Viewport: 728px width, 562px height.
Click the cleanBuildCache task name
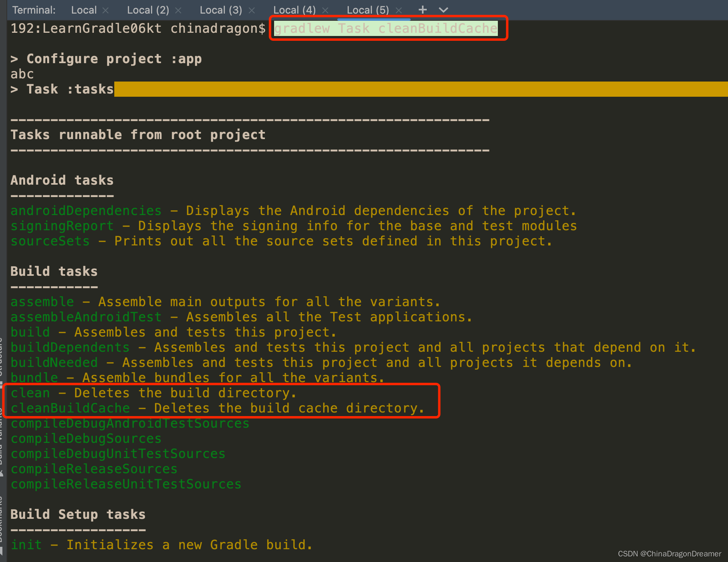tap(70, 408)
